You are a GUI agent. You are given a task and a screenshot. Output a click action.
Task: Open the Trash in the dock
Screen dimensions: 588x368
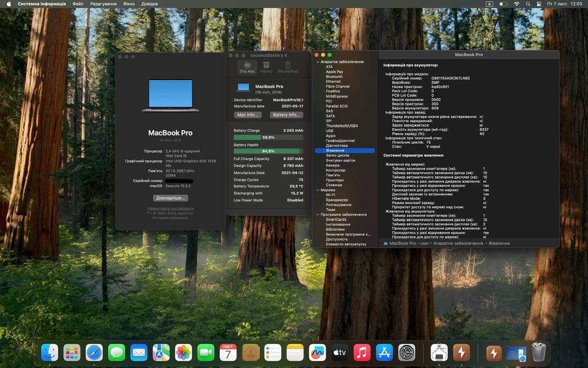[539, 353]
